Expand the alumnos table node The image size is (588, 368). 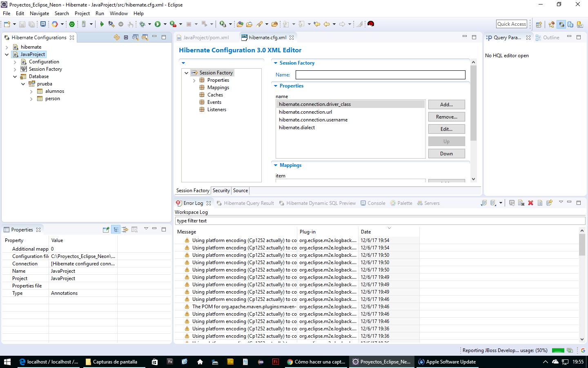tap(31, 91)
